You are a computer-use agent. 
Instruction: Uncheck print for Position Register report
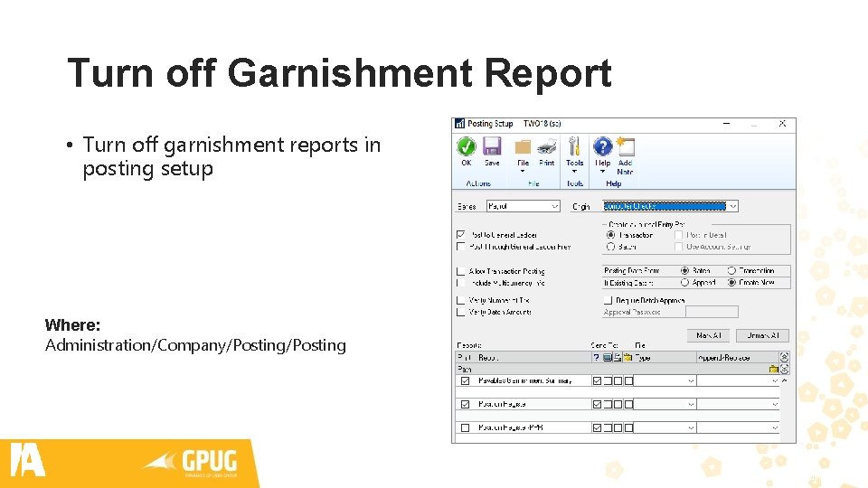pos(465,405)
